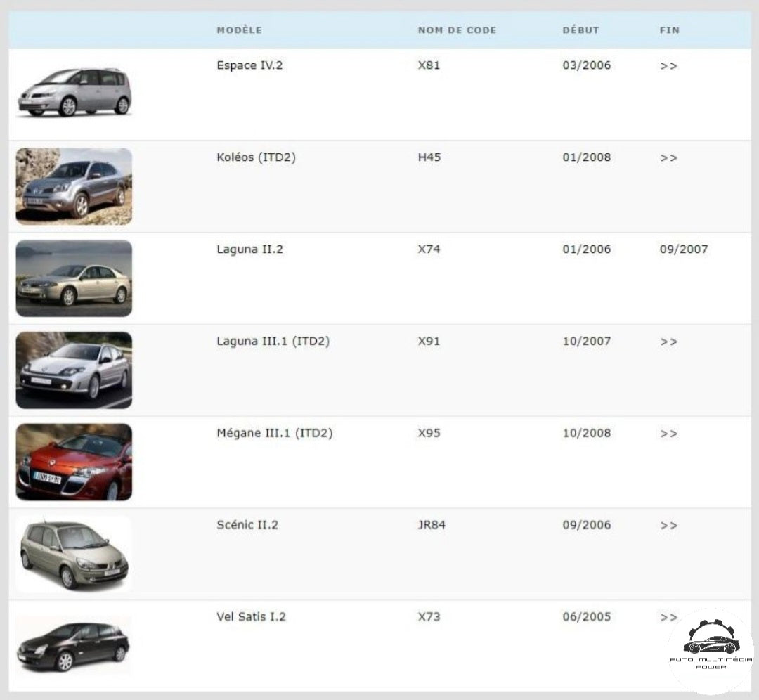
Task: Click the FIN column heading
Action: pos(668,30)
